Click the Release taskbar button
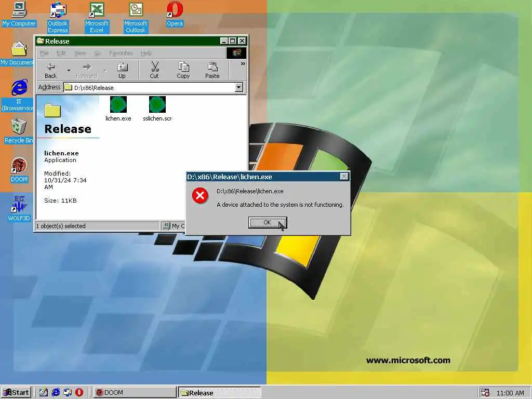 (x=220, y=393)
